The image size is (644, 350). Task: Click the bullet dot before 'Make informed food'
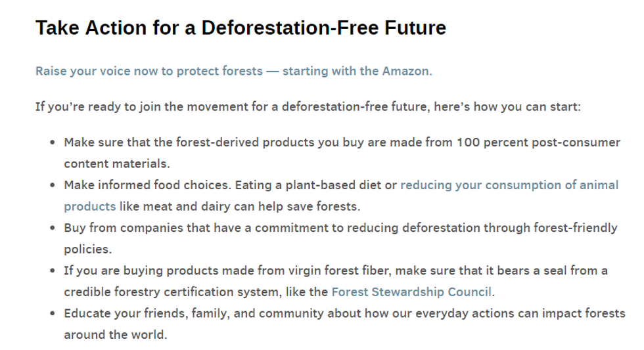52,185
